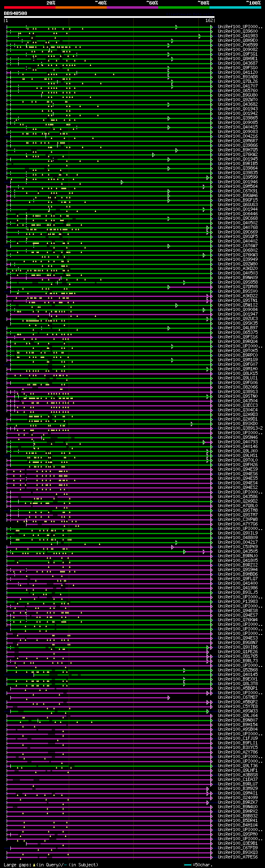Open hit UniRef100_Q41983
Screen dimensions: 265x868
238,36
